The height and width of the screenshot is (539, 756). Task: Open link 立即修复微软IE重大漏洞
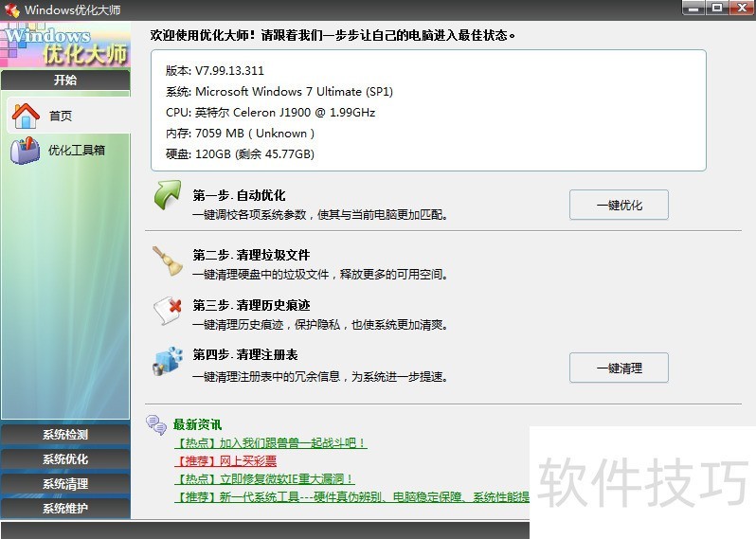264,478
